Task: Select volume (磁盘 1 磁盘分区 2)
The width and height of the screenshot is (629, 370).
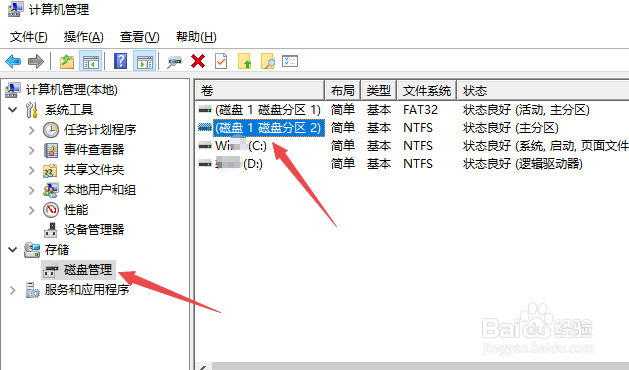Action: (x=268, y=128)
